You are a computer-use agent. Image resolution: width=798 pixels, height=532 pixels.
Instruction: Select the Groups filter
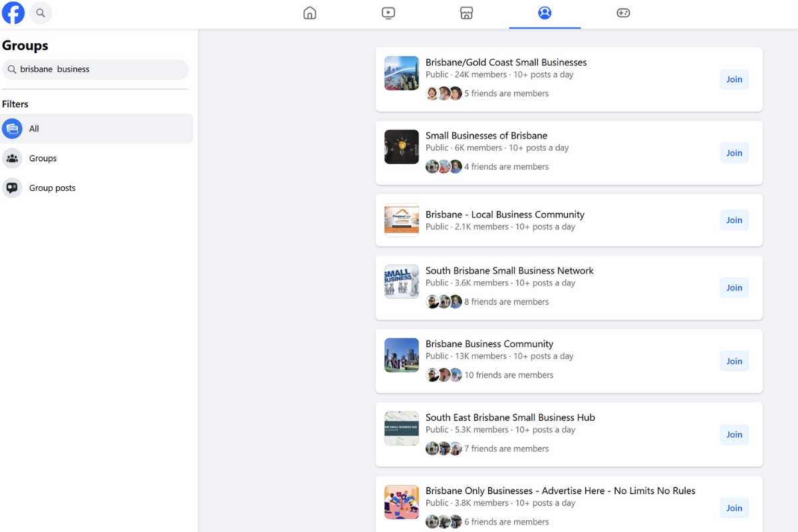pyautogui.click(x=97, y=158)
